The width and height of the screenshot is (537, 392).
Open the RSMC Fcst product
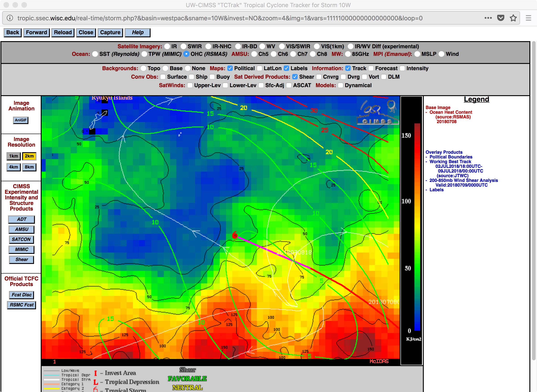point(21,305)
